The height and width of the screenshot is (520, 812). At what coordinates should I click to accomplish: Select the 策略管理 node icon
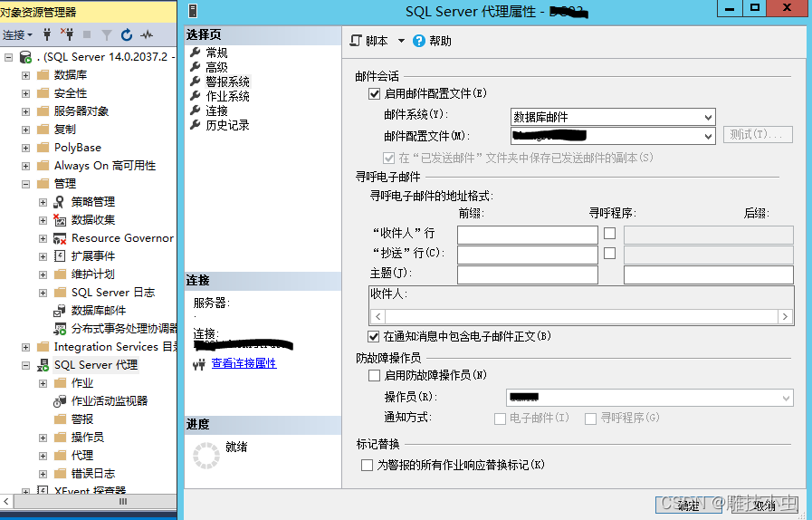coord(60,202)
